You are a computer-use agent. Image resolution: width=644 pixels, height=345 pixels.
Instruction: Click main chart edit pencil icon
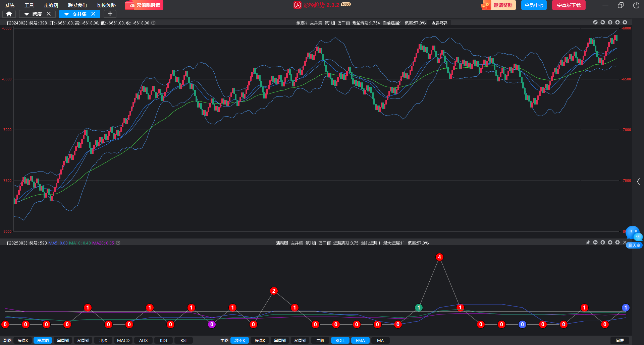(595, 22)
